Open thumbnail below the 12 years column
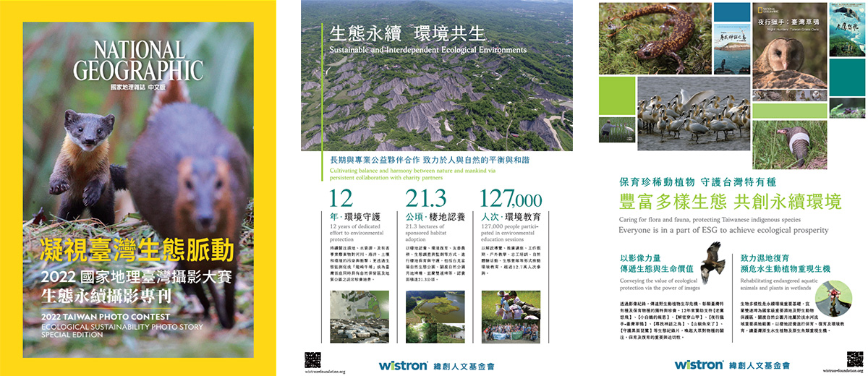This screenshot has width=868, height=376. click(x=359, y=316)
